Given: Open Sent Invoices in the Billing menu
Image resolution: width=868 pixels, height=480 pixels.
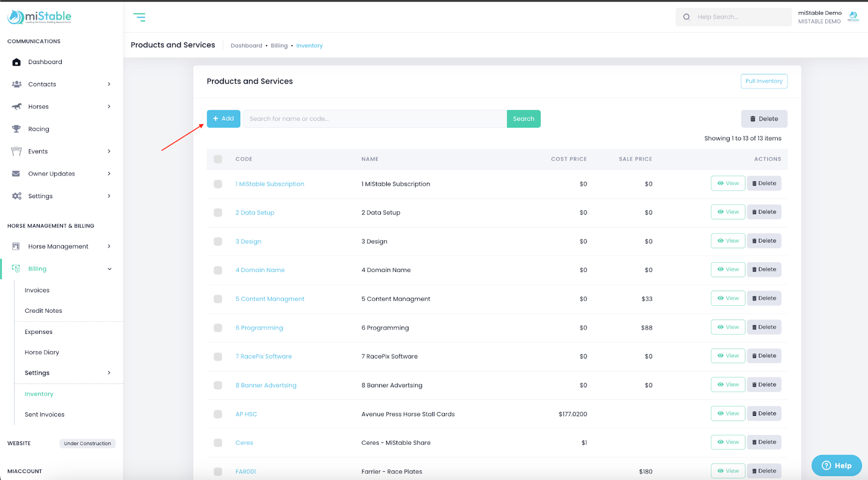Looking at the screenshot, I should 44,414.
